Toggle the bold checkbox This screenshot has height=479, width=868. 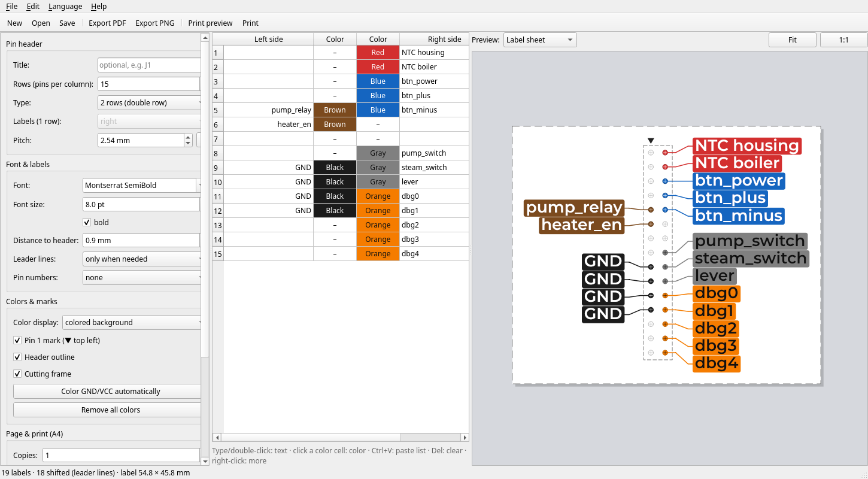pyautogui.click(x=87, y=222)
